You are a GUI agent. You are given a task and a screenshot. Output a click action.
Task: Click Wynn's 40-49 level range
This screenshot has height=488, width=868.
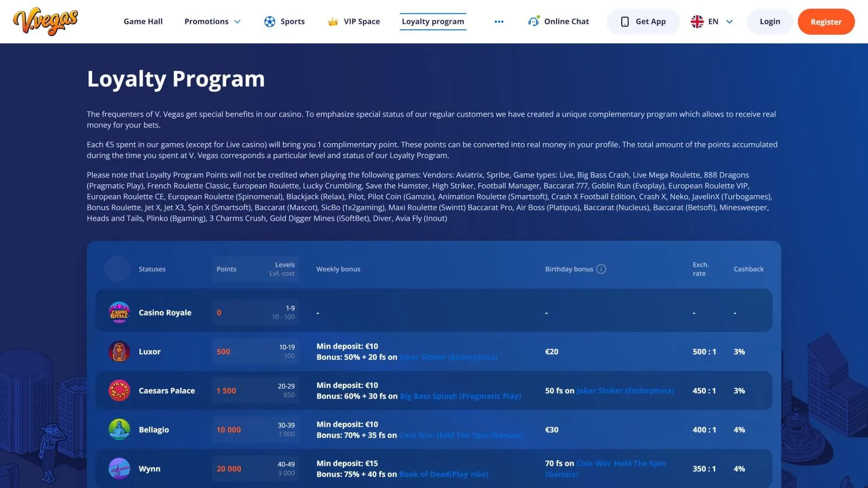[x=286, y=464]
